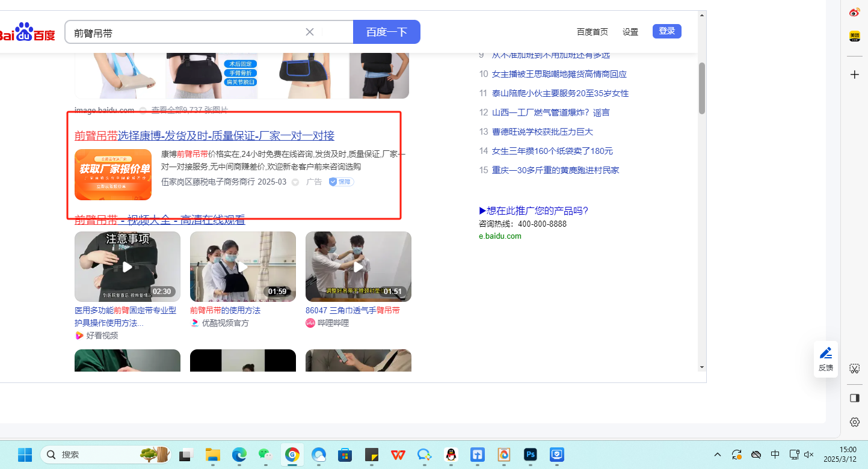Open Photoshop from the taskbar
This screenshot has height=469, width=868.
(x=530, y=455)
